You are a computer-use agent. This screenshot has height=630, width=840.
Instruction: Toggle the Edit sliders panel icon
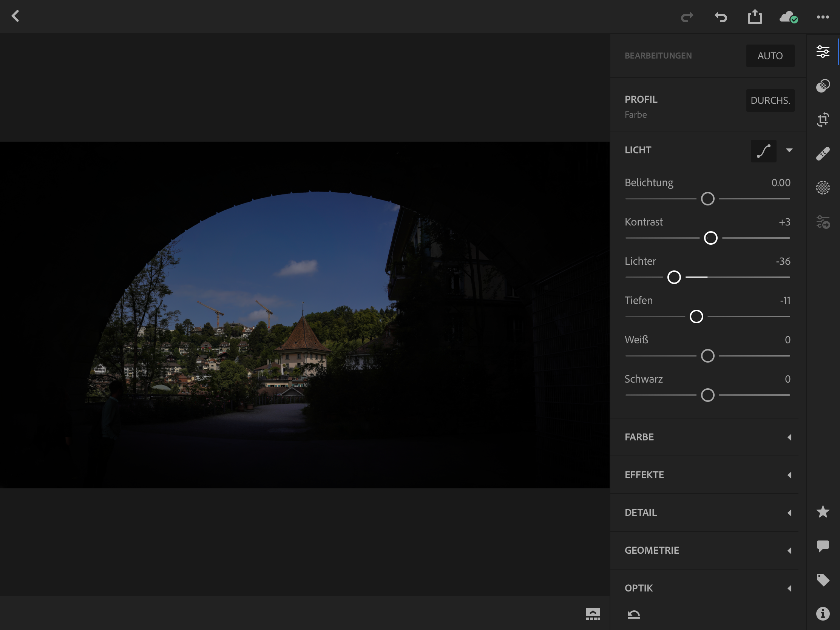point(823,52)
